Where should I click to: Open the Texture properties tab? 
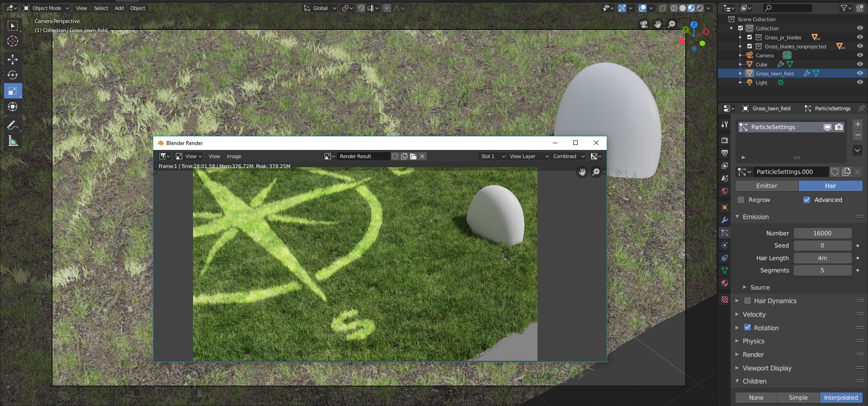point(725,299)
